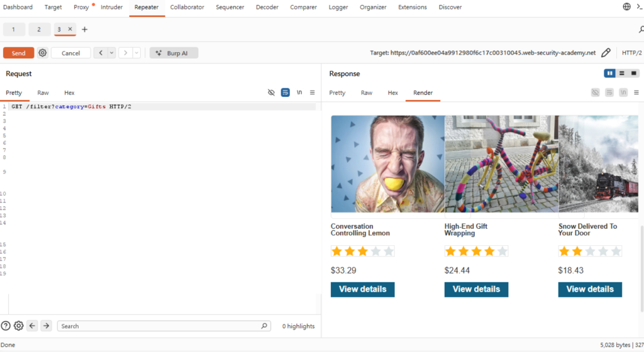
Task: Open the Proxy tab
Action: pyautogui.click(x=81, y=7)
